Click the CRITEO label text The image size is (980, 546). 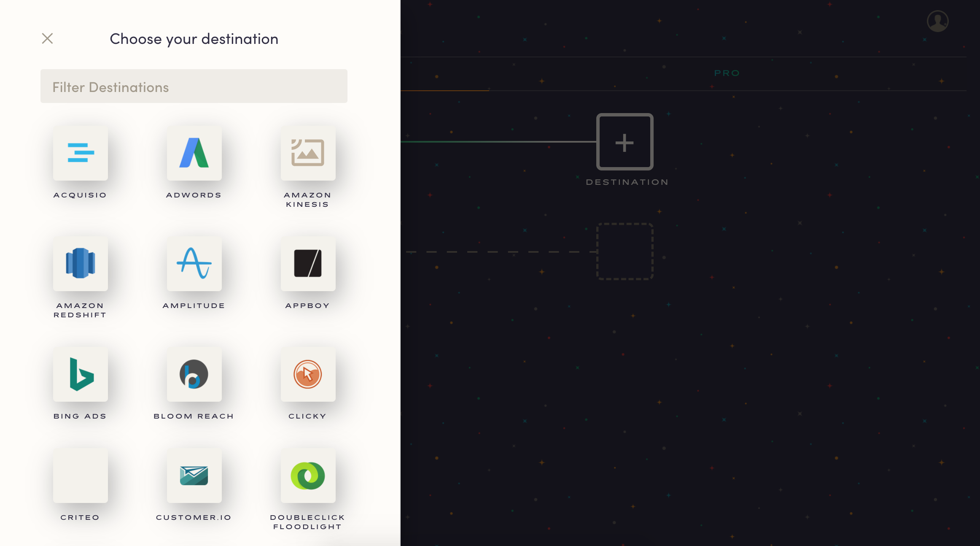click(x=80, y=518)
